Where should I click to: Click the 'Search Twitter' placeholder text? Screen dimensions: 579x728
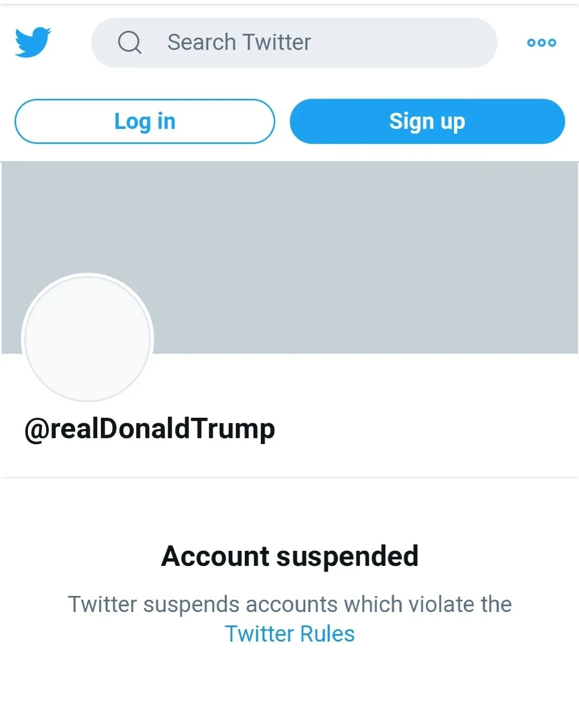coord(239,42)
